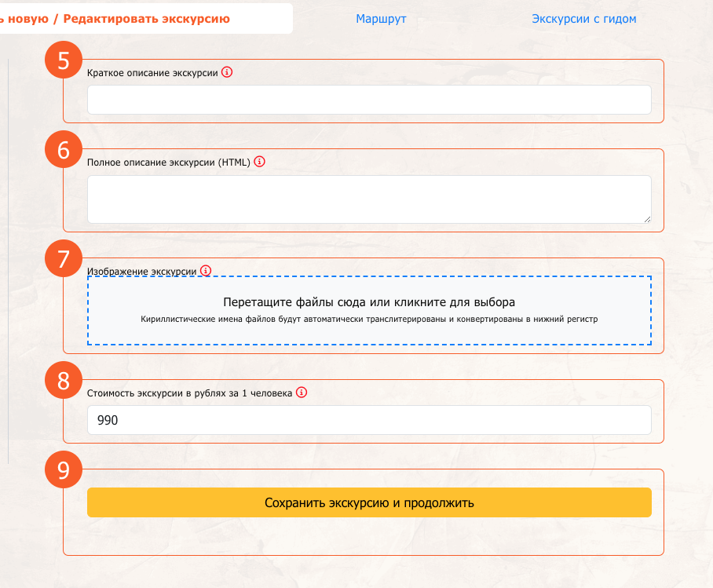Click info icon next to Изображение экскурсии
Screen dimensions: 713x588
click(206, 271)
